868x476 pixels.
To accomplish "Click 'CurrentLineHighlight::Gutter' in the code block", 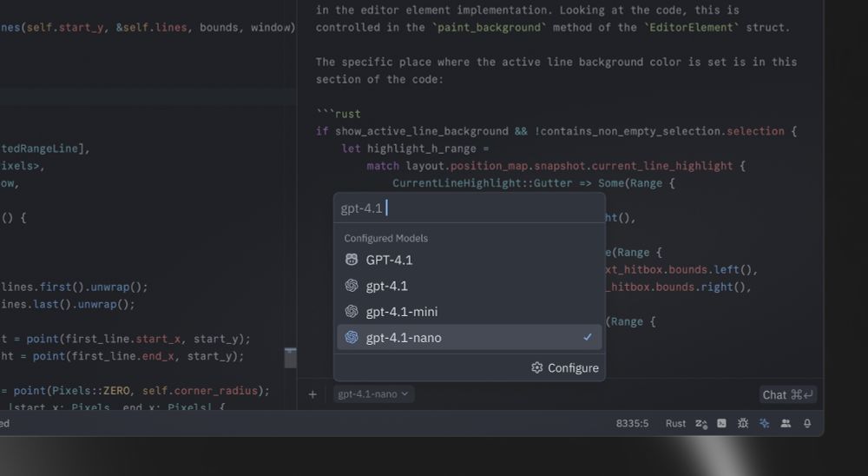I will [482, 183].
